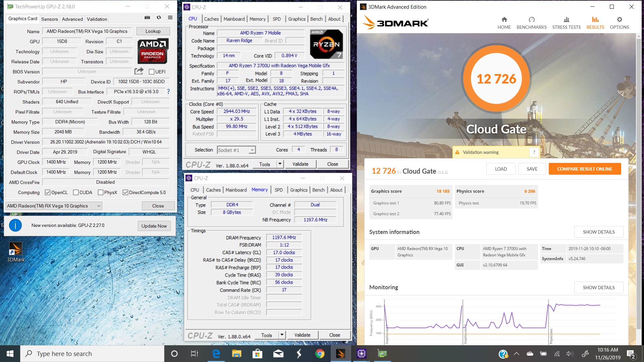Open the 3DMark RESULTS chart icon

[x=595, y=20]
